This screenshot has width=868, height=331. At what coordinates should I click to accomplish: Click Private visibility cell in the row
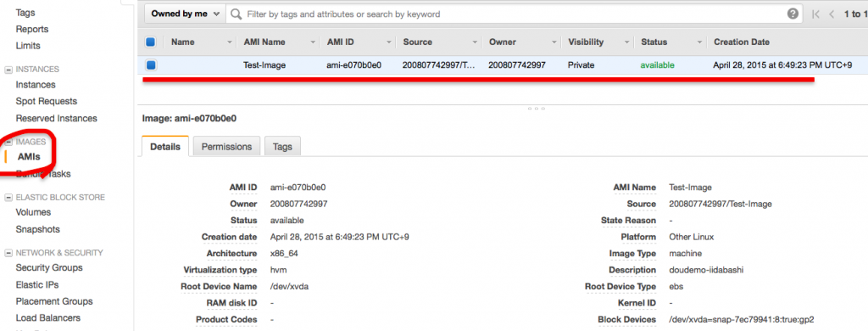[581, 65]
